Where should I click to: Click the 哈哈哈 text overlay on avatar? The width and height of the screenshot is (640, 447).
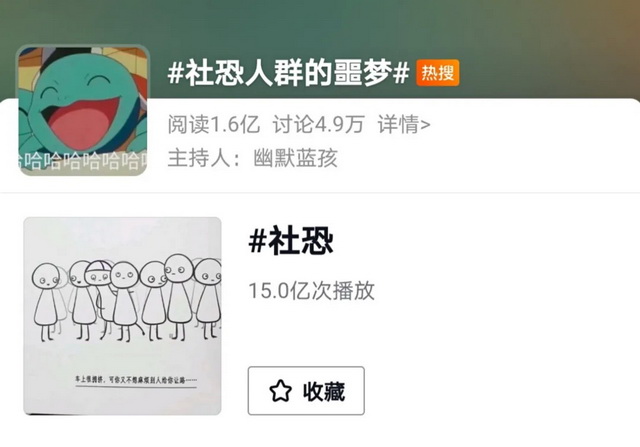(x=83, y=161)
